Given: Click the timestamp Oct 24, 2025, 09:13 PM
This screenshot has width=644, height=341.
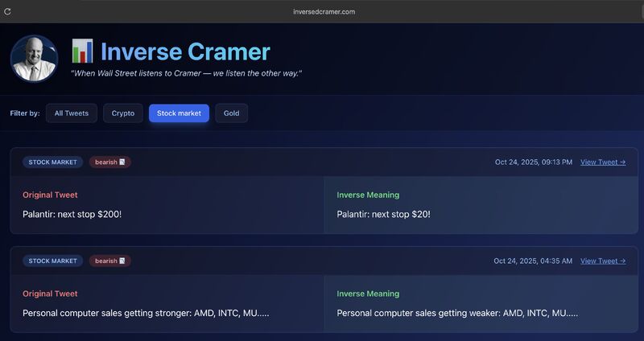Looking at the screenshot, I should tap(534, 162).
